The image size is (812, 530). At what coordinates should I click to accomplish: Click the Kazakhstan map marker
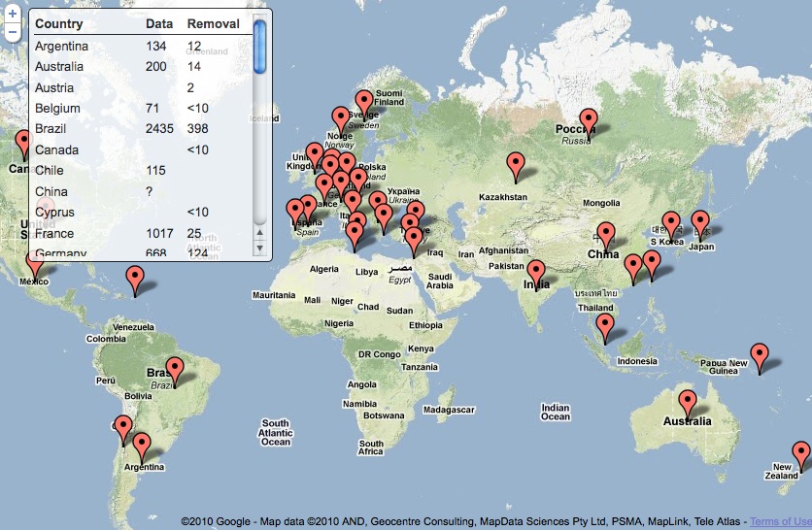click(516, 165)
